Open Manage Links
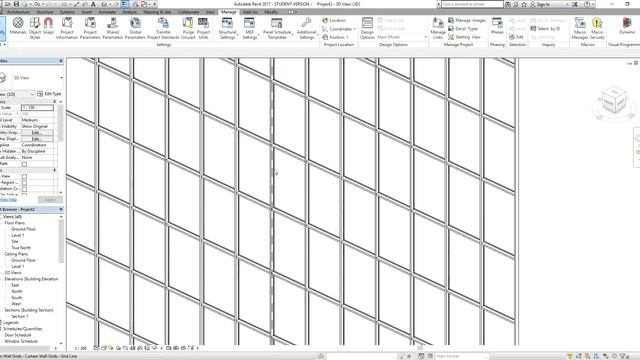The width and height of the screenshot is (640, 360). click(x=438, y=27)
